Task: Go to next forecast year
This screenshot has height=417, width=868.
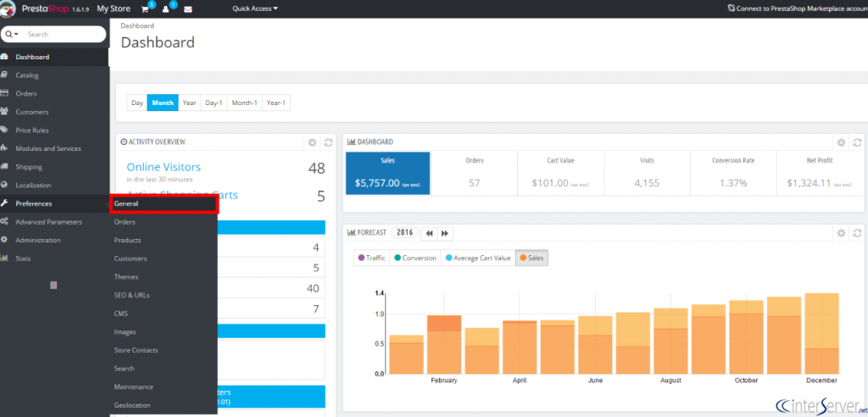Action: [444, 234]
